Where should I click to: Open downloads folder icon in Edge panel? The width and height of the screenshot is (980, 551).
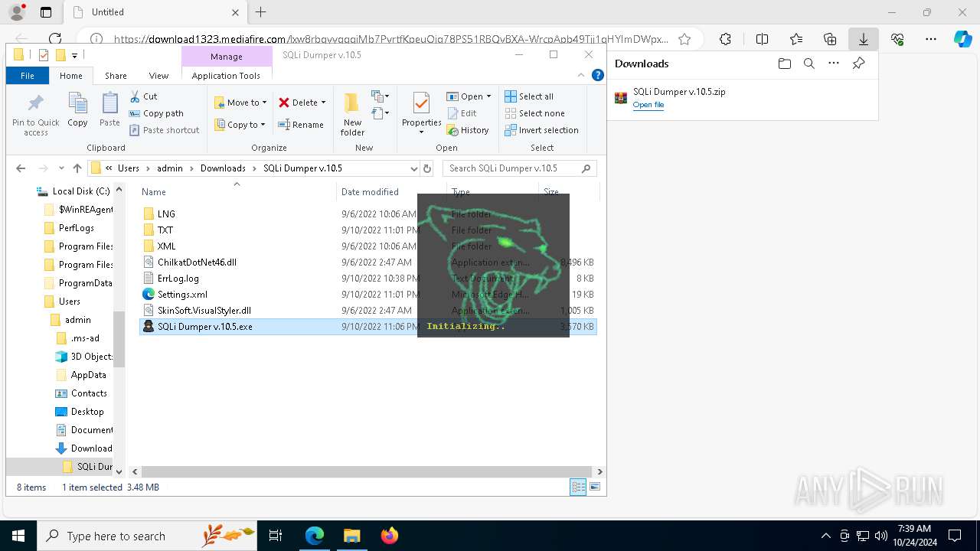(784, 64)
